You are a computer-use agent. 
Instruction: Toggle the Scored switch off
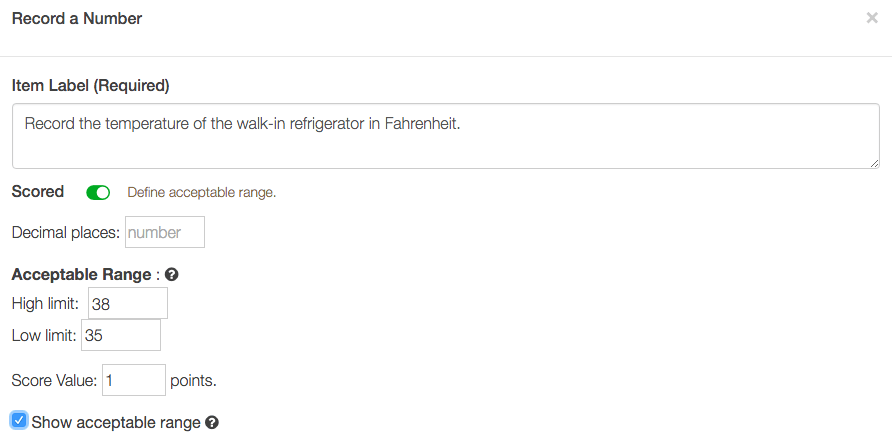click(98, 192)
